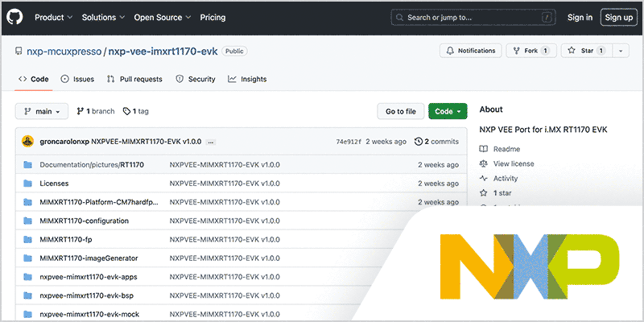Click the Go to file button
The height and width of the screenshot is (322, 644).
(401, 111)
